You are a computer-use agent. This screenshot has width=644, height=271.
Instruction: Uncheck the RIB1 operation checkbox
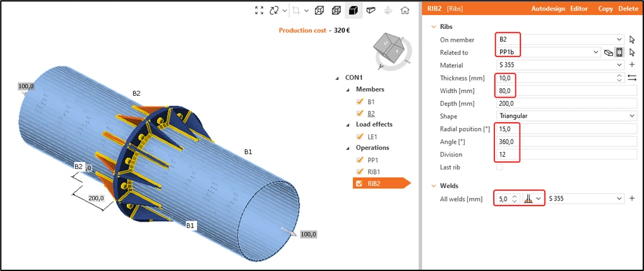click(359, 172)
